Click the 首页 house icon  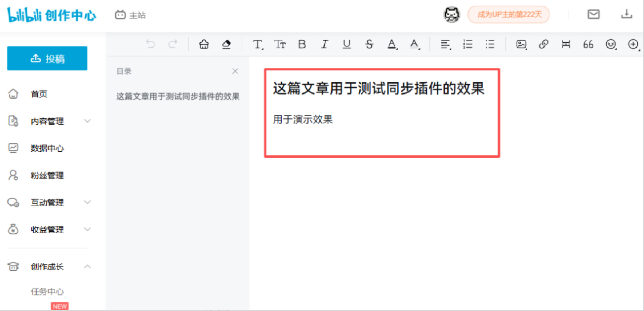point(13,94)
